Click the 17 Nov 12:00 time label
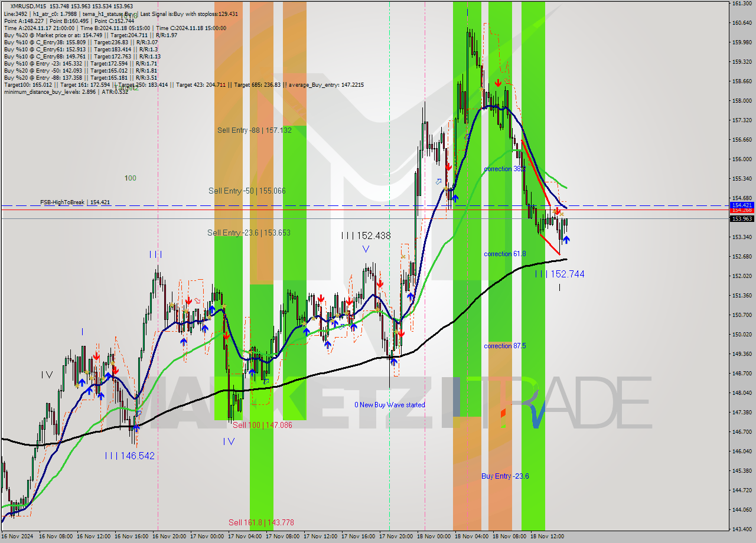The image size is (756, 543). (320, 537)
